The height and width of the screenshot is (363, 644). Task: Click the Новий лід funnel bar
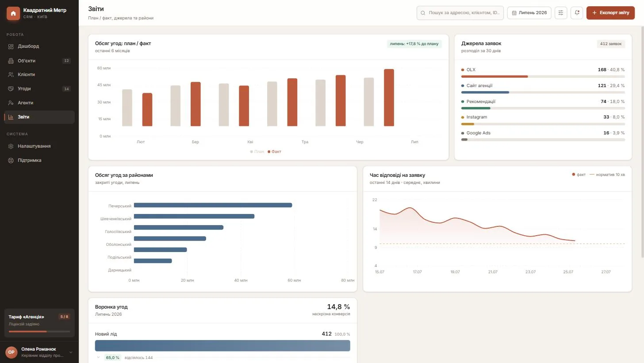[222, 346]
